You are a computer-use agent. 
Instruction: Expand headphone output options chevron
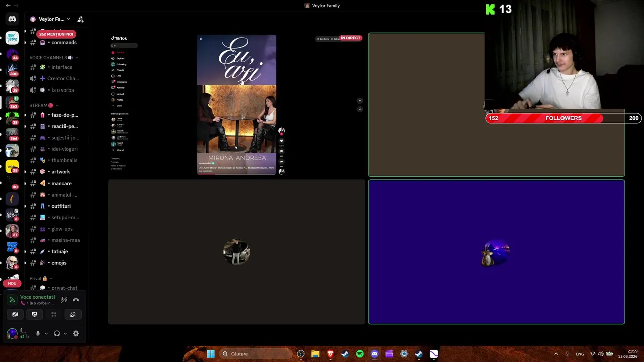point(65,333)
